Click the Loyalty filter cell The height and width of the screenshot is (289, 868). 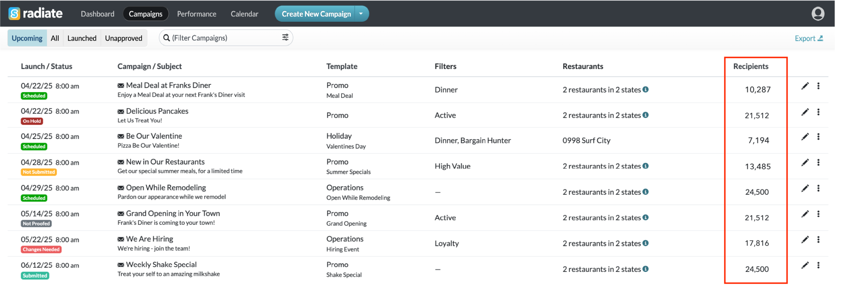[446, 243]
